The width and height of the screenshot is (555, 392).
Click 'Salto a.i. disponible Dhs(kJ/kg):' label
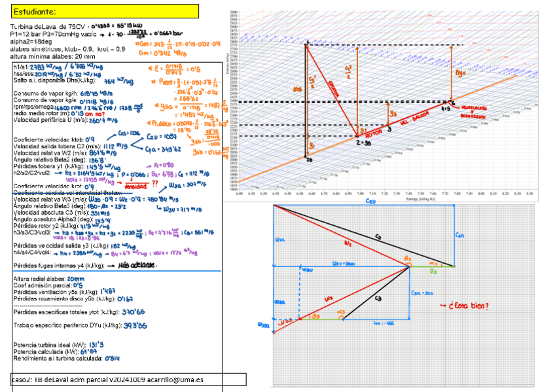tap(55, 80)
